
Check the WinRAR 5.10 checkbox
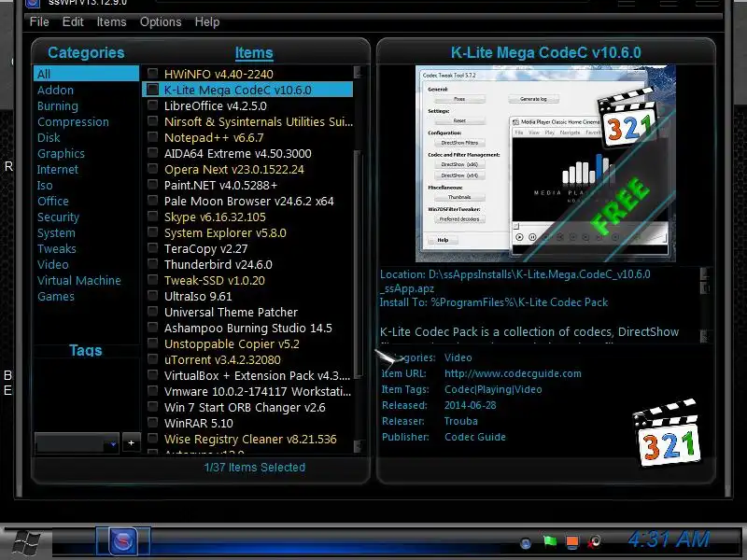coord(152,422)
